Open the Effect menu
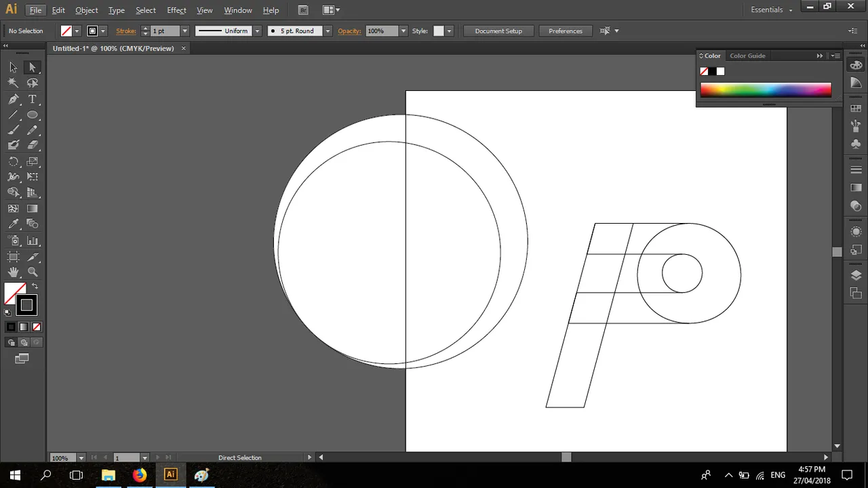 176,10
